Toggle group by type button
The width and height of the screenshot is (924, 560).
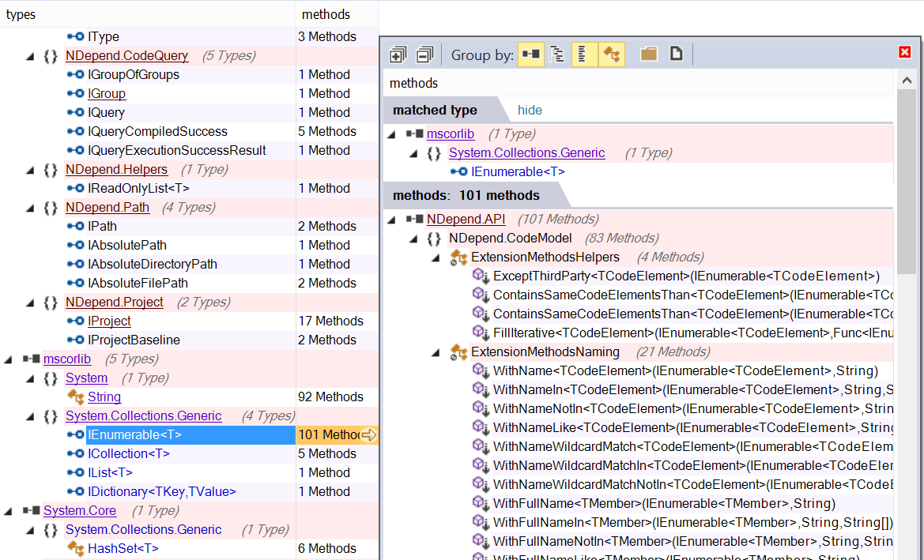(612, 54)
